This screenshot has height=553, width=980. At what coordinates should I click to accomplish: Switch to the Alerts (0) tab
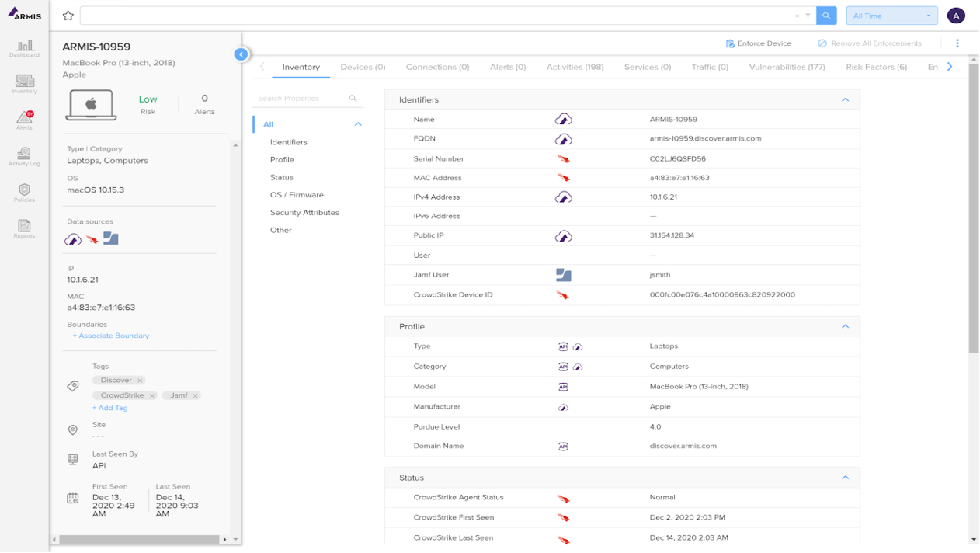pos(508,67)
